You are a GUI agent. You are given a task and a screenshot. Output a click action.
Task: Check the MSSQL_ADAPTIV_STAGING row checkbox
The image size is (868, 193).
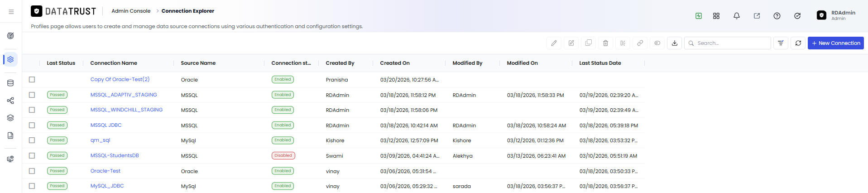pyautogui.click(x=32, y=95)
